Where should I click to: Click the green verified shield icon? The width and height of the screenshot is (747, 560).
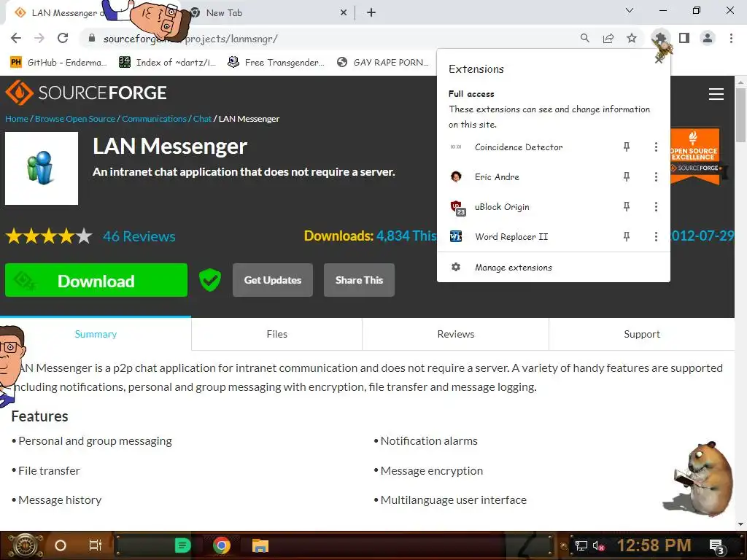(209, 280)
